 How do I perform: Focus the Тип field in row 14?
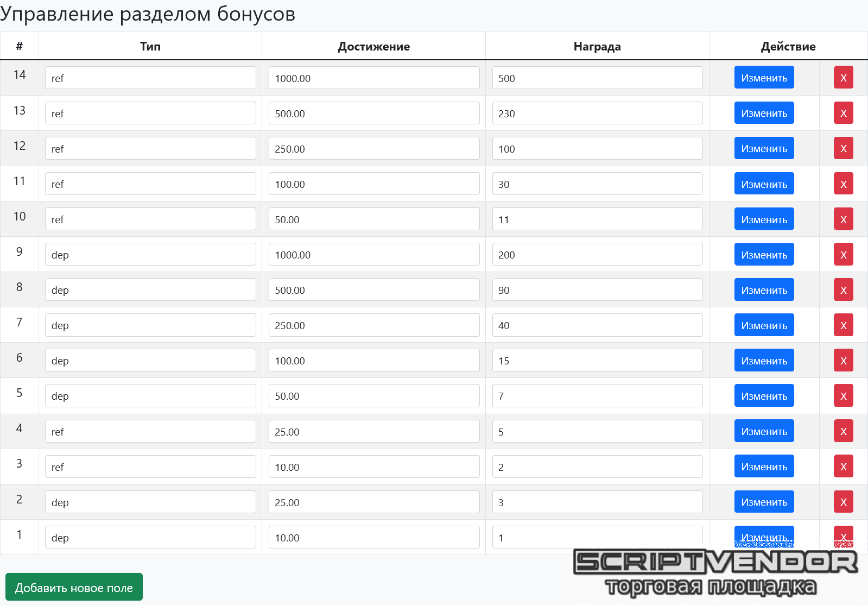150,78
